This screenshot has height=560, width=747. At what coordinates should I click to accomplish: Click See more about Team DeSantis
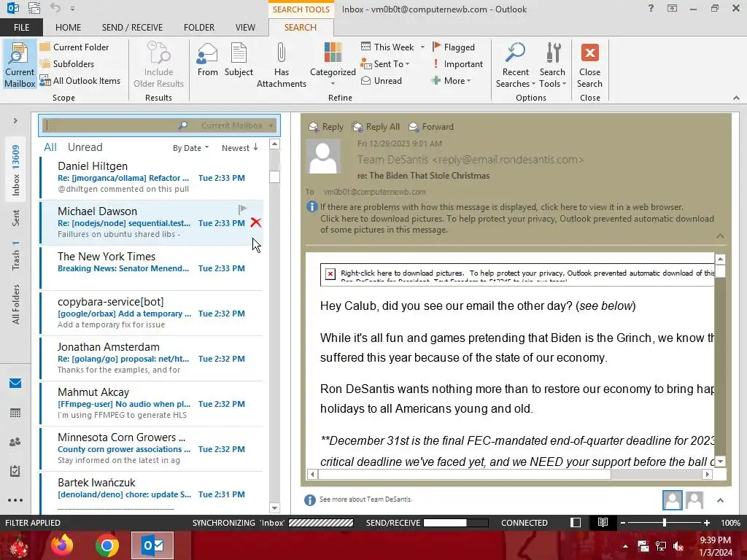(365, 499)
